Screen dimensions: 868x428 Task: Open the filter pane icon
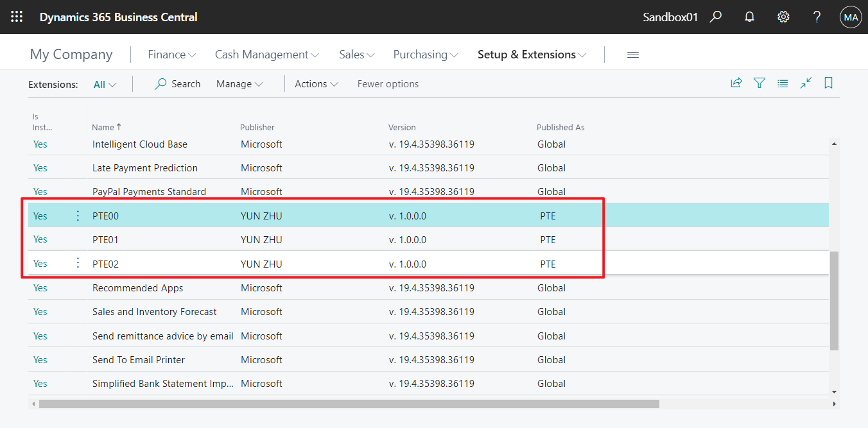pos(759,83)
